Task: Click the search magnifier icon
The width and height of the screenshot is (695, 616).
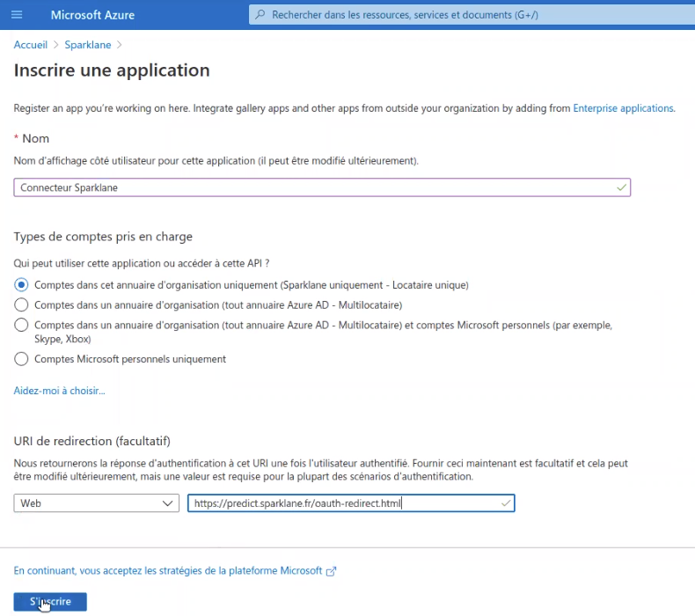Action: click(x=260, y=15)
